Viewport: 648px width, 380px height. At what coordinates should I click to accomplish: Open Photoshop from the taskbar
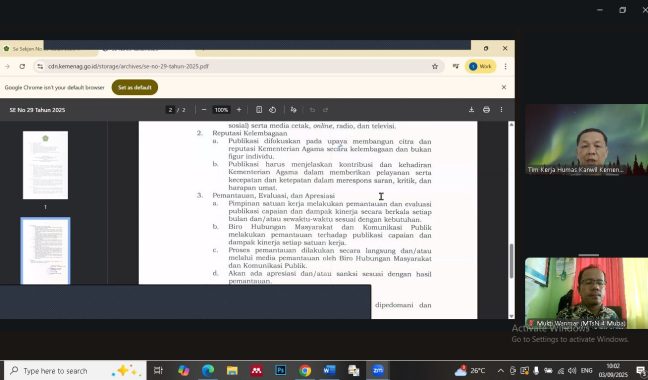[281, 370]
